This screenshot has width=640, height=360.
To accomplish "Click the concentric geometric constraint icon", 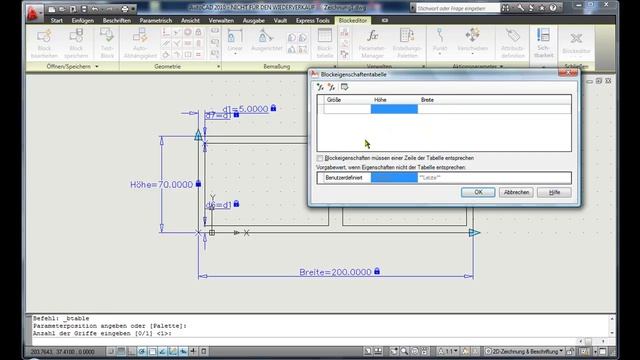I will point(188,32).
